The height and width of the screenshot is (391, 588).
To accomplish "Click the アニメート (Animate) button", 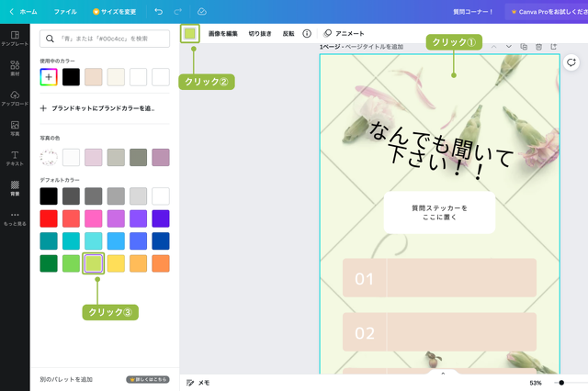I will 345,33.
